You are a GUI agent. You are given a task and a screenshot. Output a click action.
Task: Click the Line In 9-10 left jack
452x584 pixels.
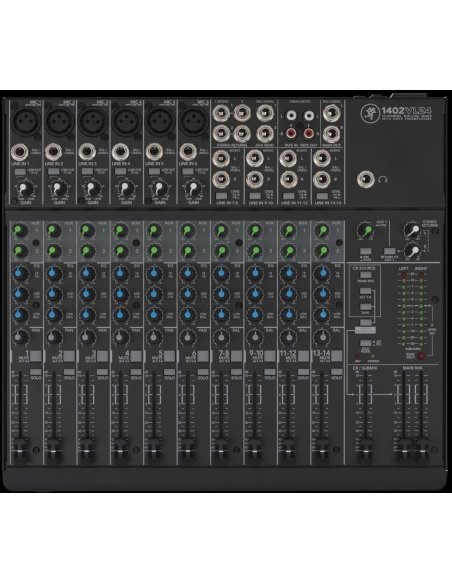(254, 159)
